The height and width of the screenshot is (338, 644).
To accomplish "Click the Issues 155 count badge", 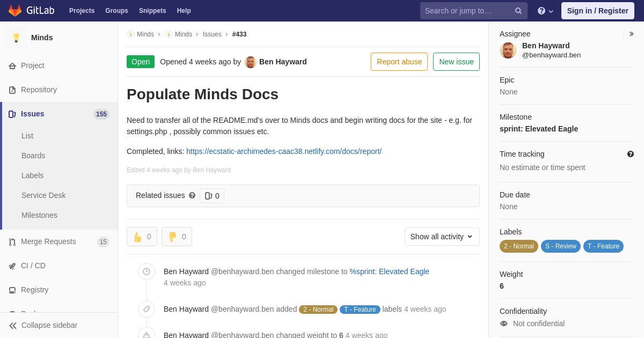I will point(101,114).
